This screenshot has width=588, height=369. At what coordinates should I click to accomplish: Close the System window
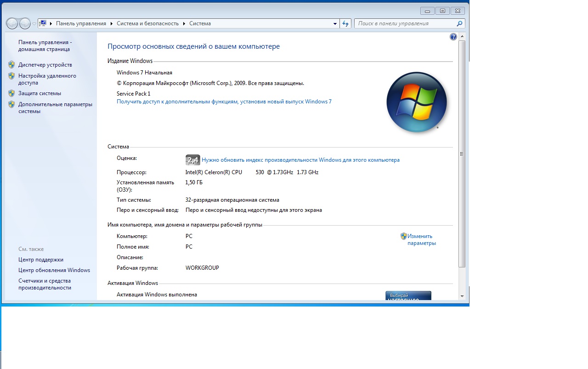coord(458,11)
